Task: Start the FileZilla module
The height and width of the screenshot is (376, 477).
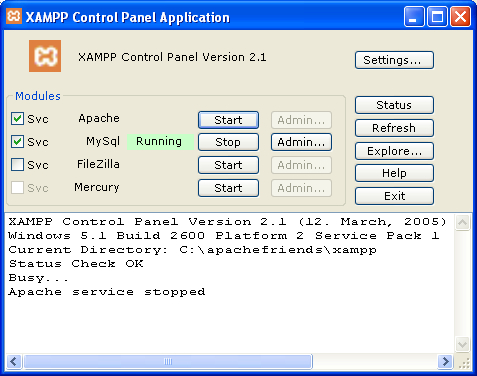Action: [x=228, y=165]
